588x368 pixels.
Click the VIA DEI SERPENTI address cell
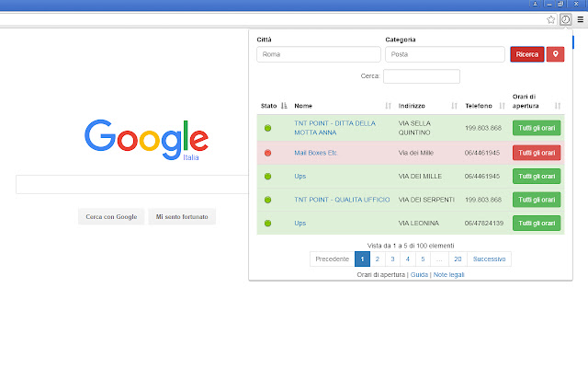[x=426, y=200]
